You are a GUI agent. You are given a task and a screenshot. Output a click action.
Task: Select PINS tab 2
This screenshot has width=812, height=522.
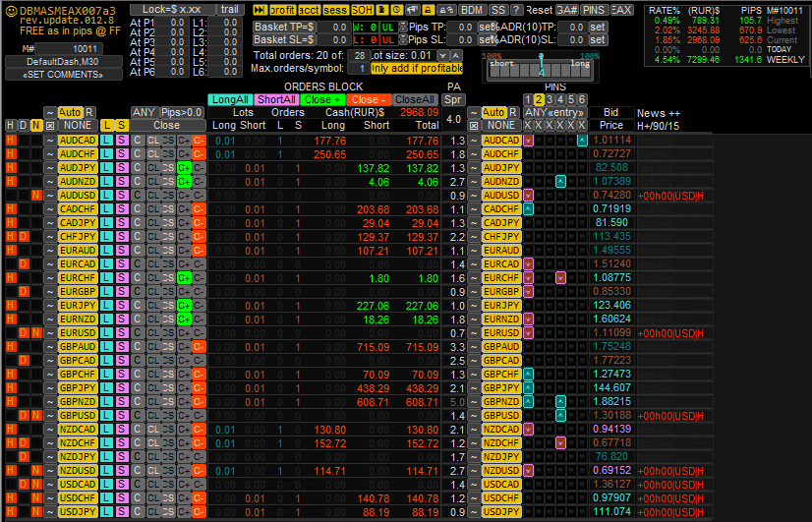[539, 99]
